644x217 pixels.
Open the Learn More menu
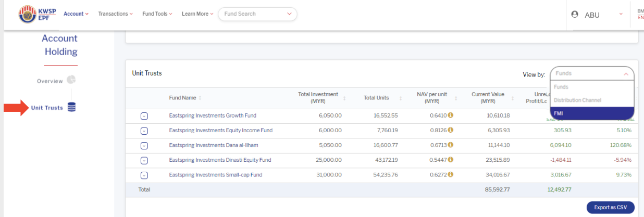(x=197, y=14)
